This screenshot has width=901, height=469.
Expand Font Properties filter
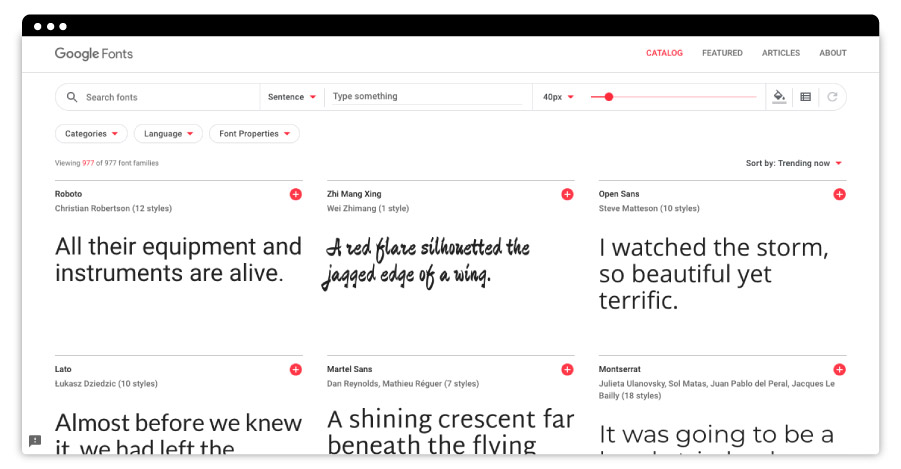255,133
